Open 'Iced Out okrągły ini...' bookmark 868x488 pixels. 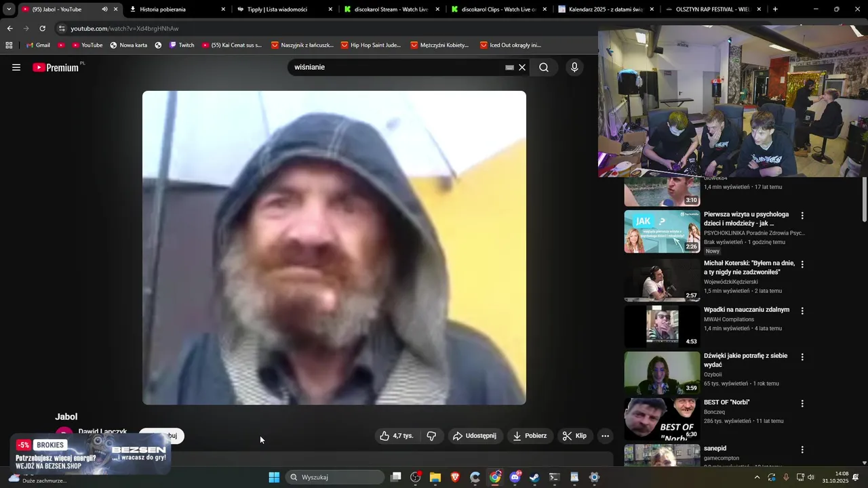coord(510,45)
